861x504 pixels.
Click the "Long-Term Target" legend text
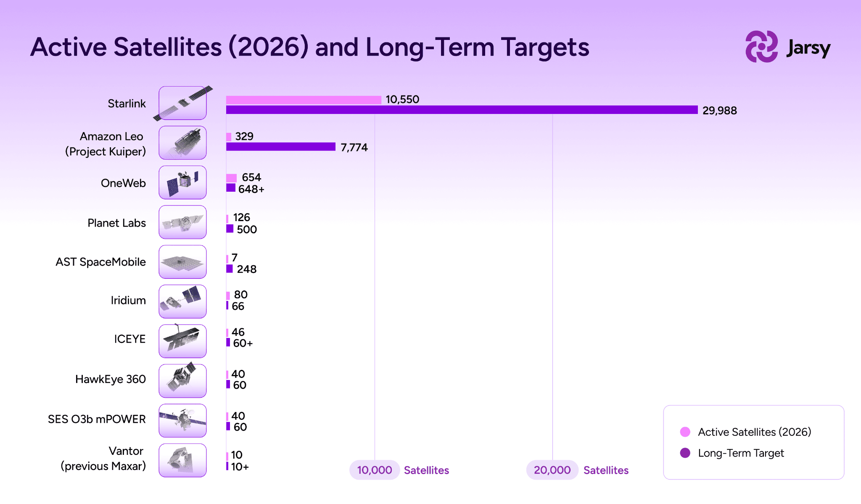(x=741, y=453)
